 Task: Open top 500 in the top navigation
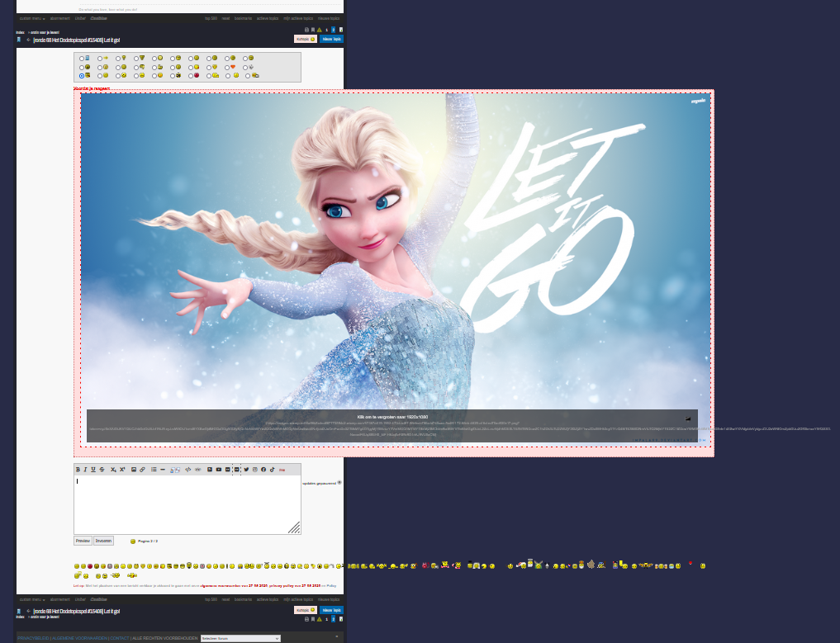[x=211, y=19]
